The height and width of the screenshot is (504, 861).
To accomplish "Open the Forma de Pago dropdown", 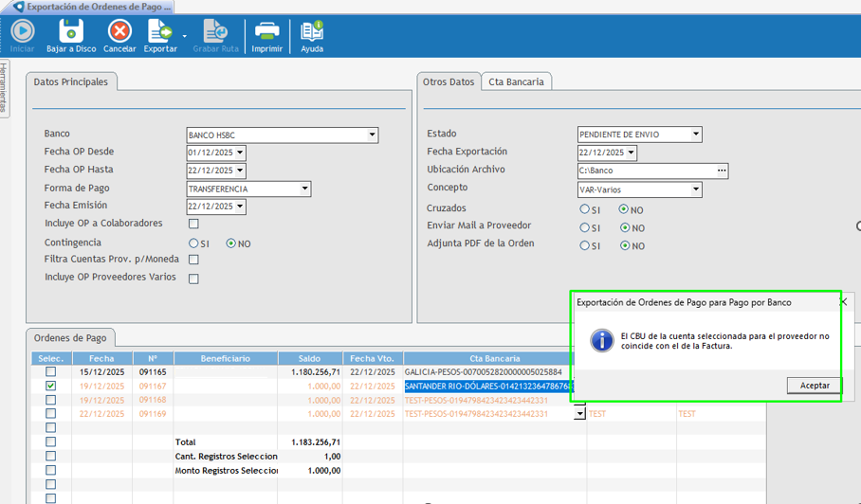I will (x=304, y=189).
